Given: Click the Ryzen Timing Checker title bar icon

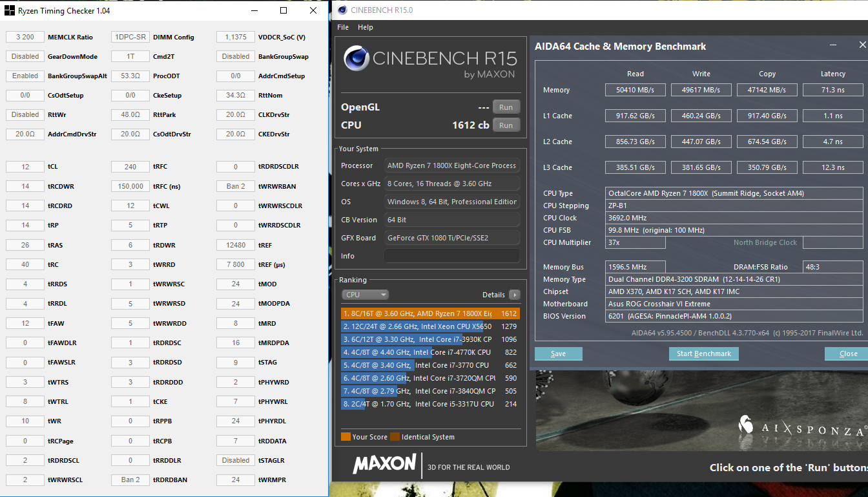Looking at the screenshot, I should [10, 10].
